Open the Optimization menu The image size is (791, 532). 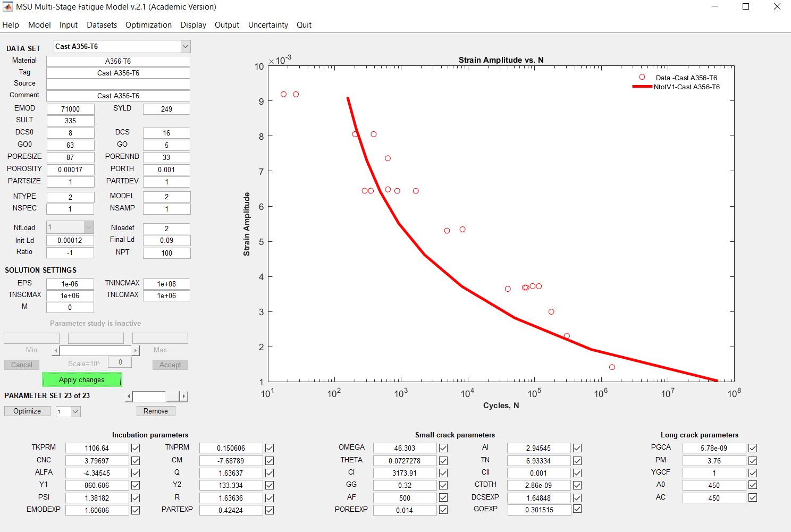[x=148, y=25]
